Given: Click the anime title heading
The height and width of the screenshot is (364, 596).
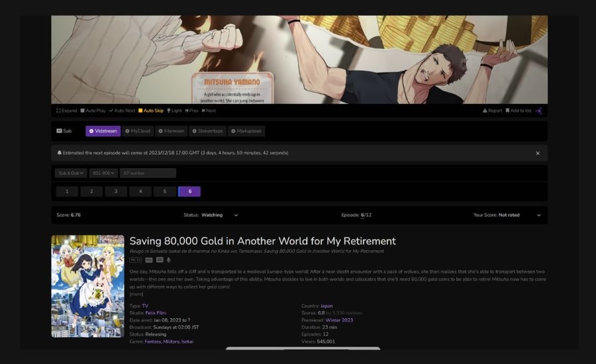Looking at the screenshot, I should (x=263, y=241).
